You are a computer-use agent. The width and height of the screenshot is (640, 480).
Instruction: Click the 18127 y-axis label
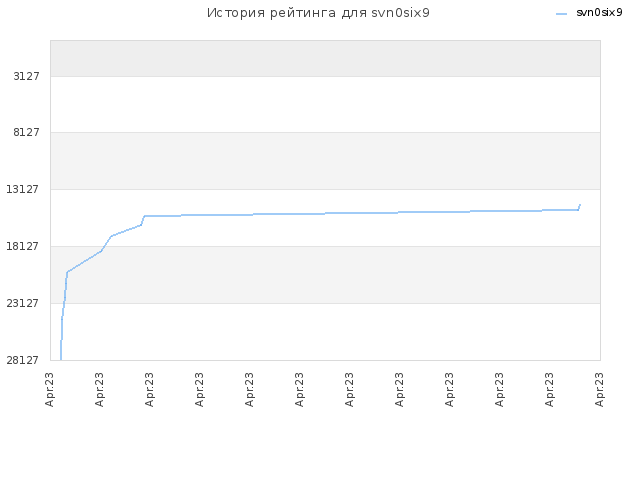coord(22,246)
